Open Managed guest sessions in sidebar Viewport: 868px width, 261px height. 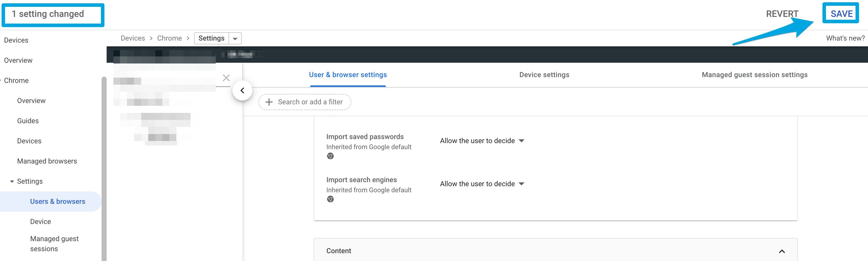pos(54,244)
